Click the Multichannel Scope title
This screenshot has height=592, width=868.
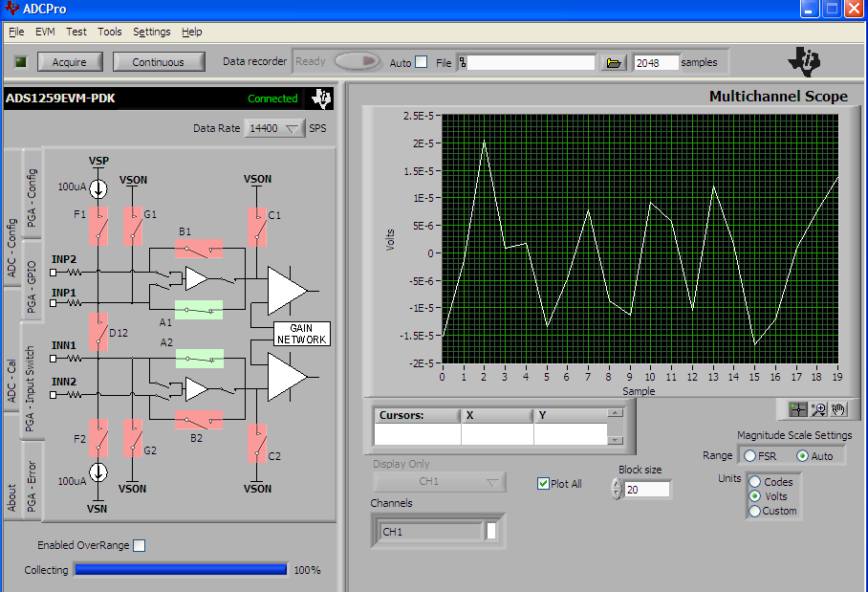tap(778, 97)
